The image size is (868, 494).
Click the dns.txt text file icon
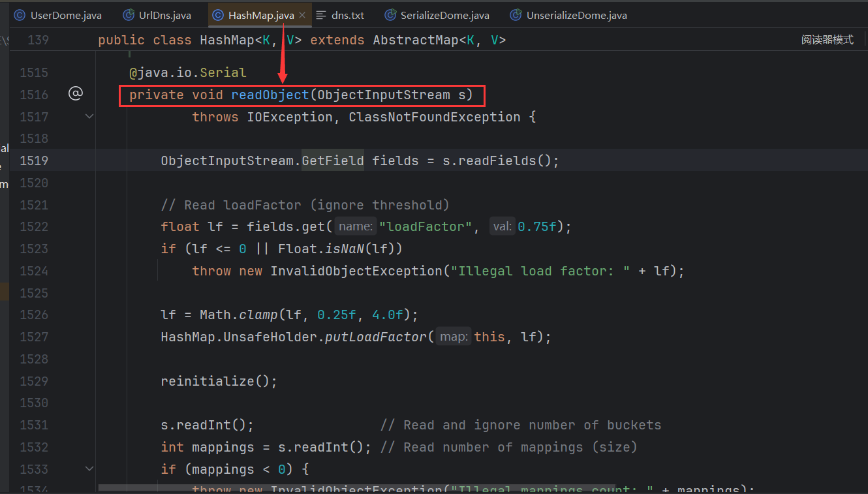pyautogui.click(x=321, y=15)
